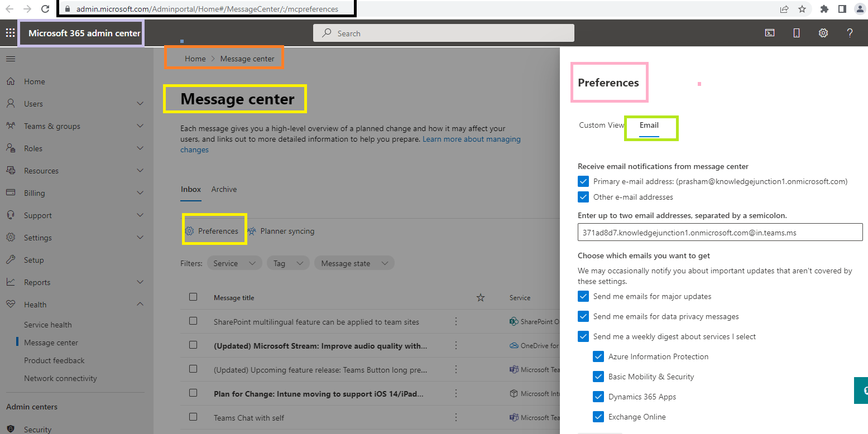
Task: Open more actions for Teams Chat with self
Action: click(456, 417)
